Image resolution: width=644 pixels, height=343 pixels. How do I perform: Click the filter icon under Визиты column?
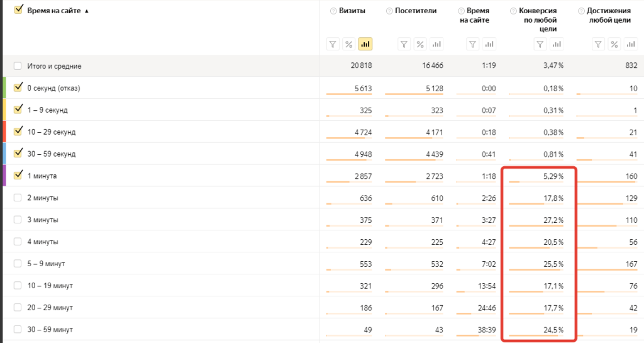(333, 44)
